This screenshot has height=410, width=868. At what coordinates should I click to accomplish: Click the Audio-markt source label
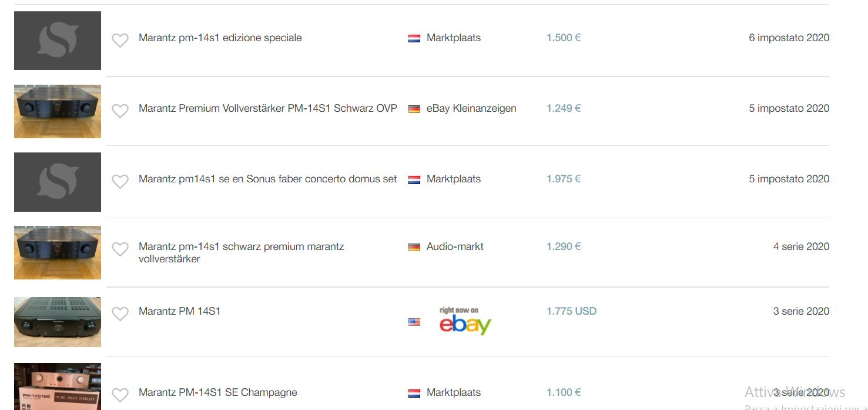[x=455, y=246]
